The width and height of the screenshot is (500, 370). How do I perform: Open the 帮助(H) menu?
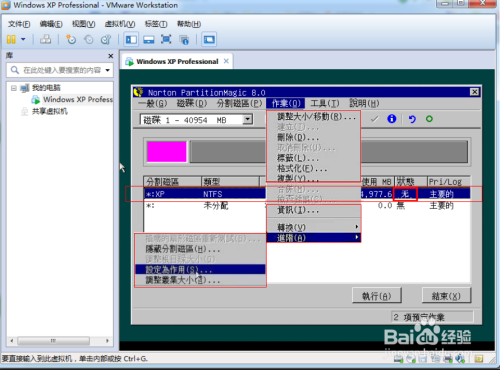click(x=189, y=24)
